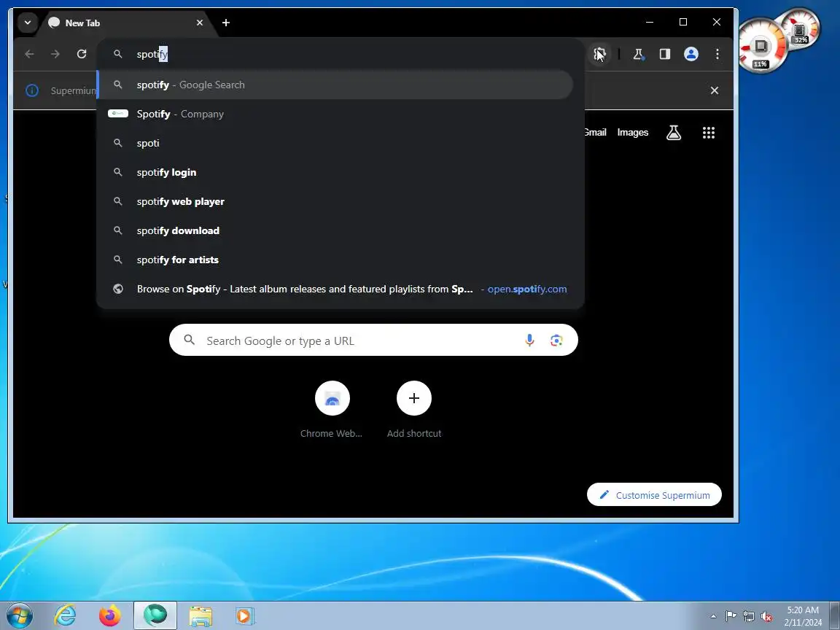The height and width of the screenshot is (630, 840).
Task: Choose 'spotify download' suggestion
Action: (x=335, y=231)
